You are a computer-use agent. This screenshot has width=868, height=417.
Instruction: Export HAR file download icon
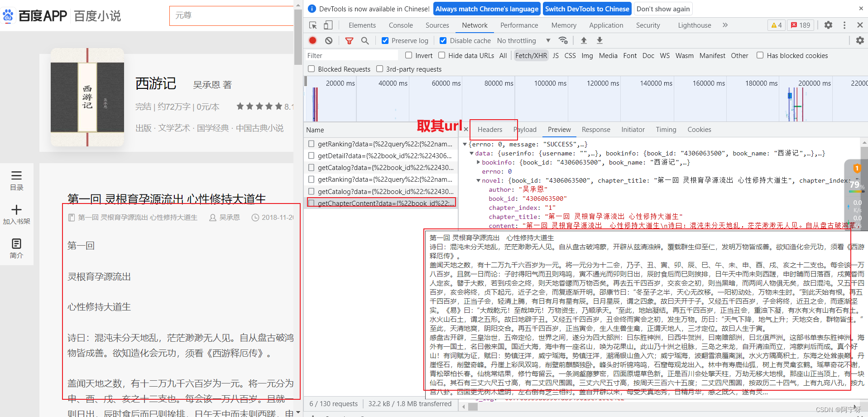tap(599, 40)
